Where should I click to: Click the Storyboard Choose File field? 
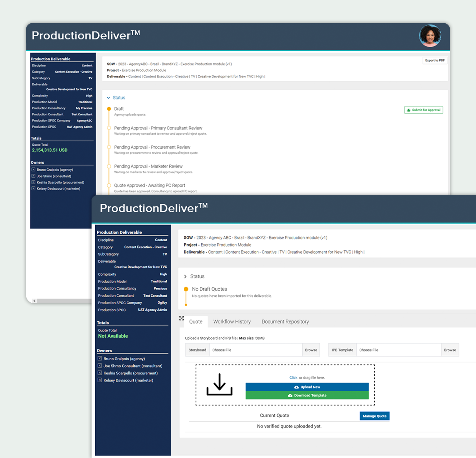click(255, 350)
